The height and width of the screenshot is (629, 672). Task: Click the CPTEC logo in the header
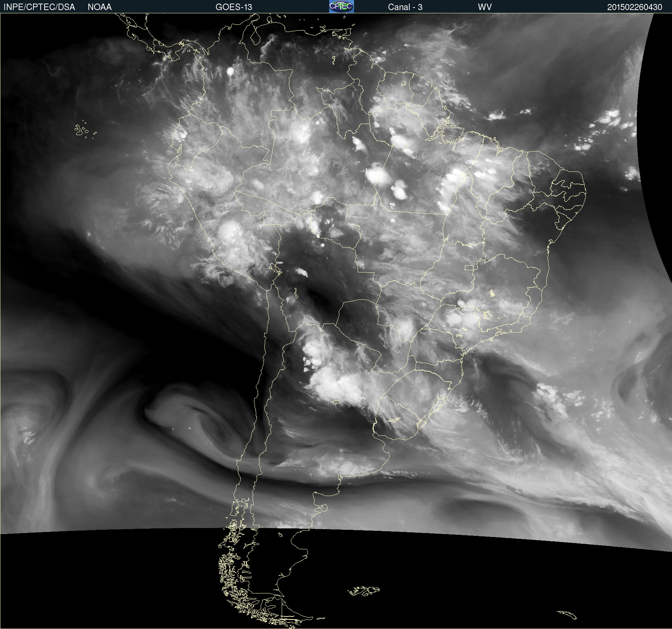tap(341, 6)
